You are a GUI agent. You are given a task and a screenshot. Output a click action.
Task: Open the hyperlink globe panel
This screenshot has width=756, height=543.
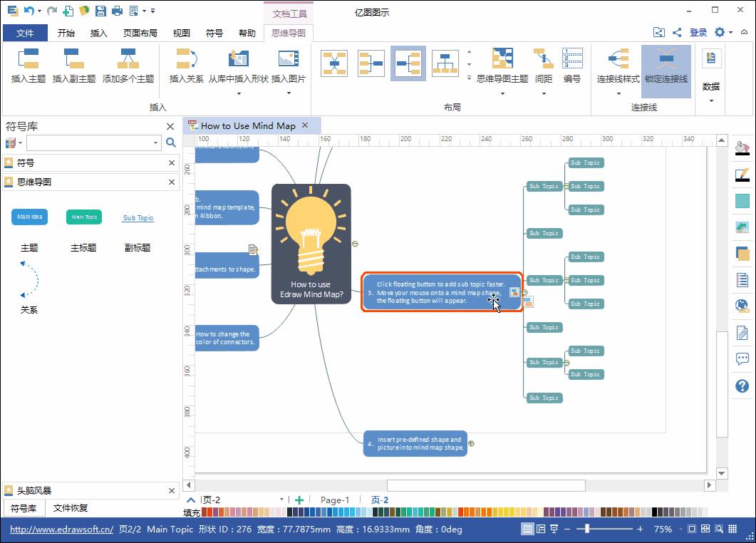742,306
